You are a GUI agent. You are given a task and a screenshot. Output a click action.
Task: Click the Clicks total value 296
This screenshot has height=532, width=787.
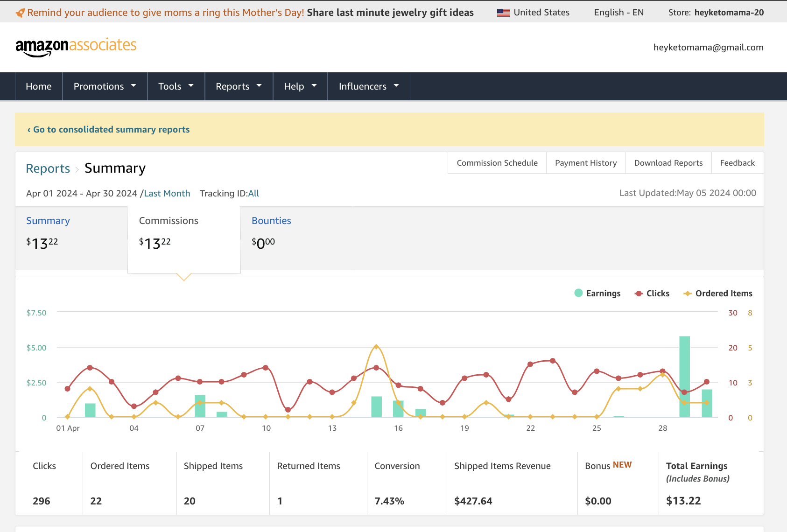(42, 501)
